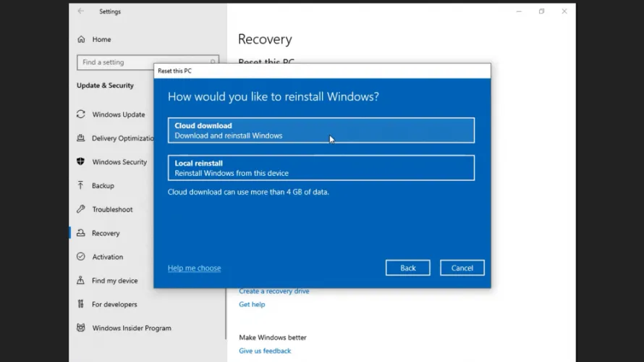Open the Give us feedback link
The width and height of the screenshot is (644, 362).
point(265,351)
